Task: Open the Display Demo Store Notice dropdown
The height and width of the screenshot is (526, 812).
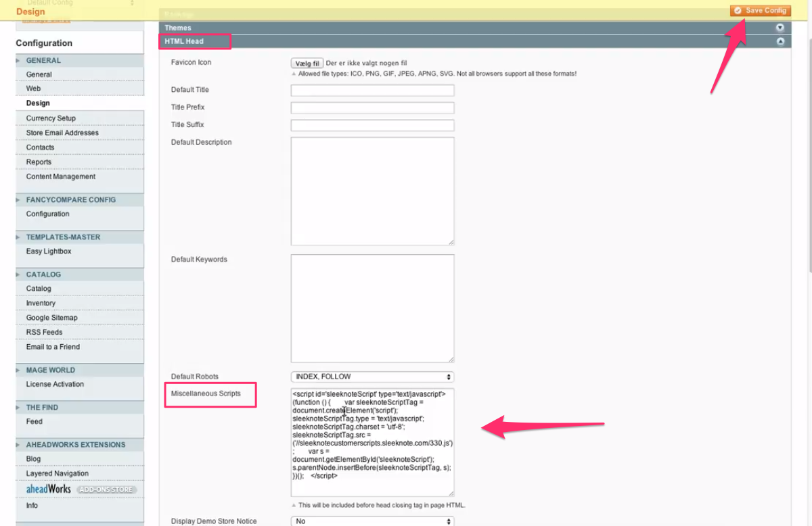Action: tap(372, 521)
